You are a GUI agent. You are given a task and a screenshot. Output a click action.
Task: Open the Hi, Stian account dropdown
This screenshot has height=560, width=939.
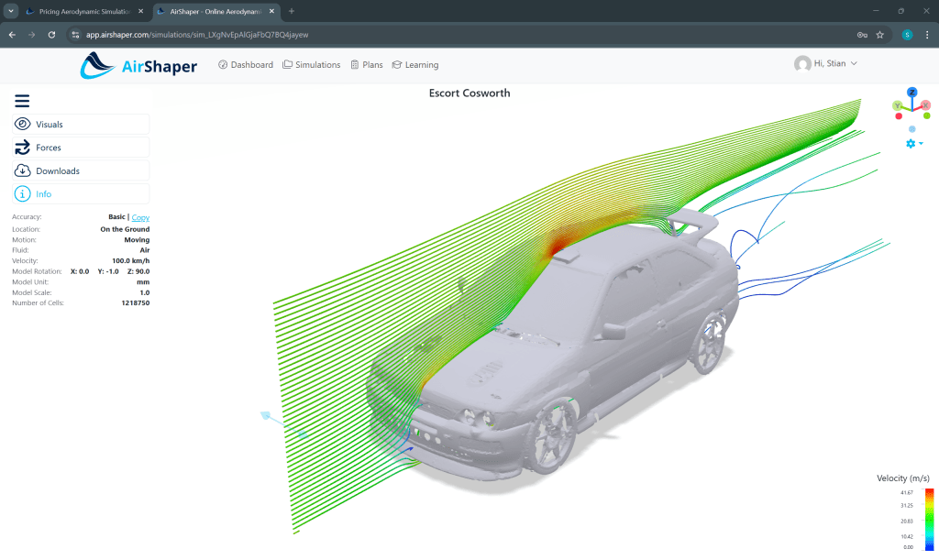click(825, 64)
